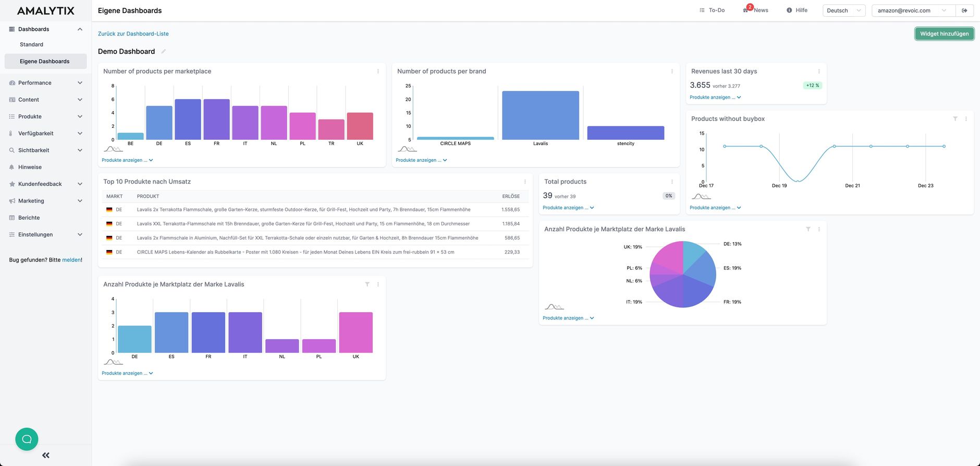Click the melden bug report link

pyautogui.click(x=71, y=260)
